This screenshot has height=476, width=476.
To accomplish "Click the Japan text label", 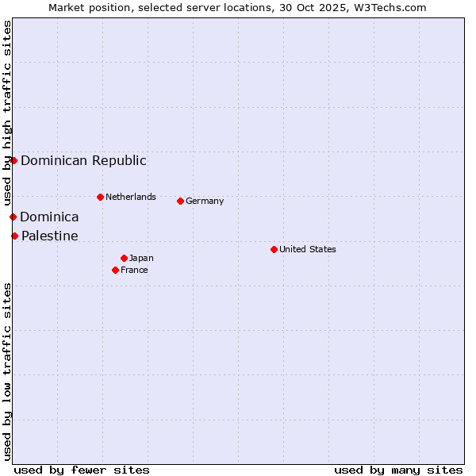I will pyautogui.click(x=141, y=258).
